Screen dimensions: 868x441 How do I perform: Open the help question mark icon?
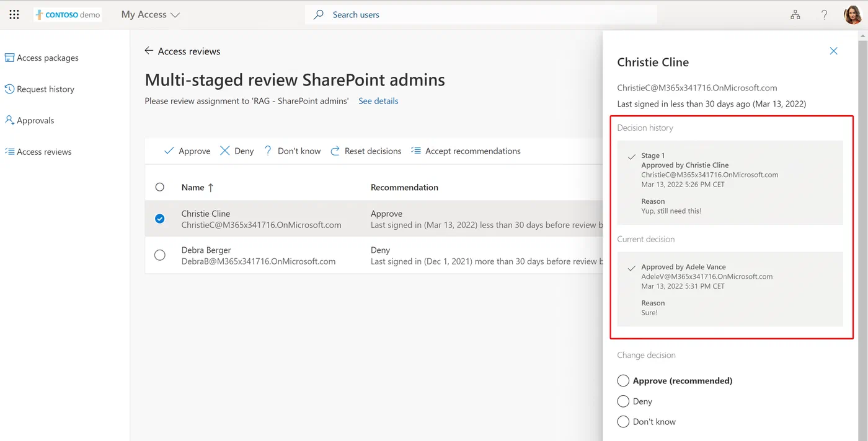(x=824, y=15)
